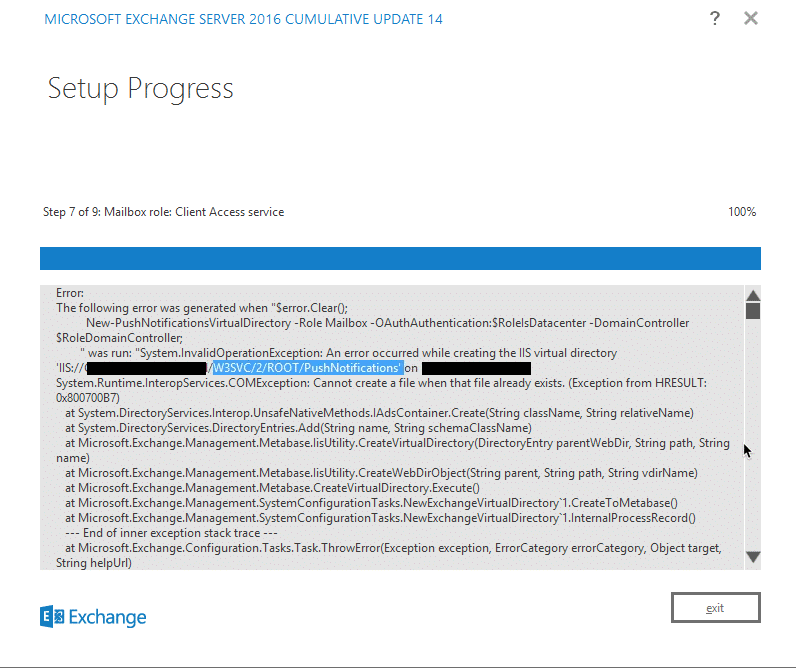Image resolution: width=796 pixels, height=668 pixels.
Task: Click the help question mark icon
Action: 715,19
